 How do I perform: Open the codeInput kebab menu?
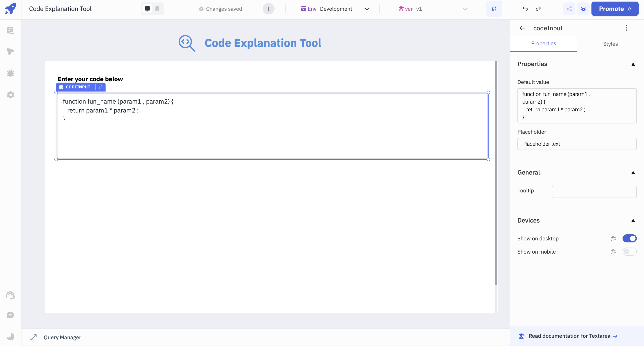coord(627,28)
